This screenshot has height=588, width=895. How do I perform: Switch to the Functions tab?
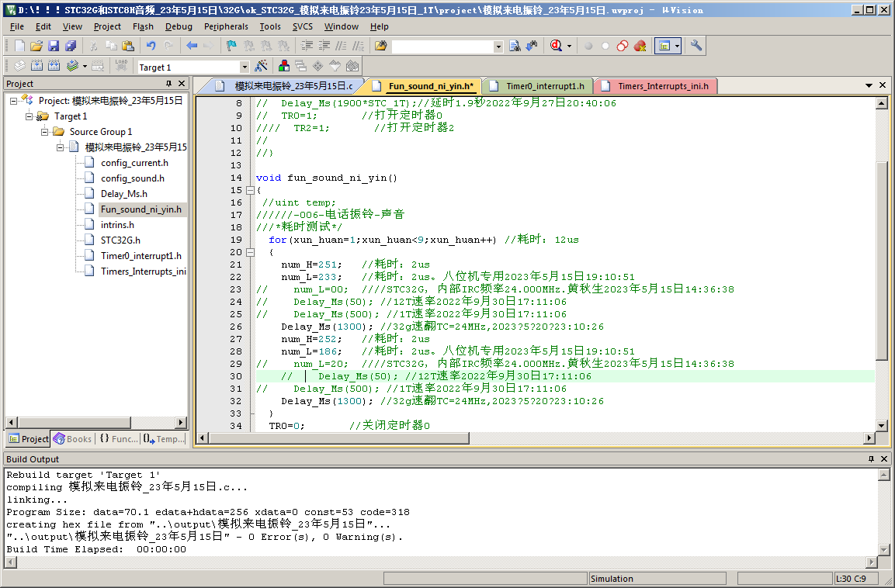click(118, 438)
